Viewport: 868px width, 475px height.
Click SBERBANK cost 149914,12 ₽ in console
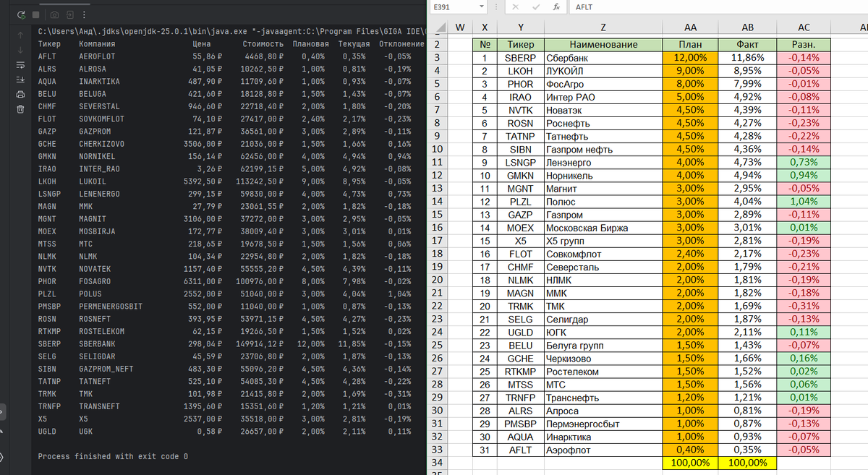tap(259, 343)
